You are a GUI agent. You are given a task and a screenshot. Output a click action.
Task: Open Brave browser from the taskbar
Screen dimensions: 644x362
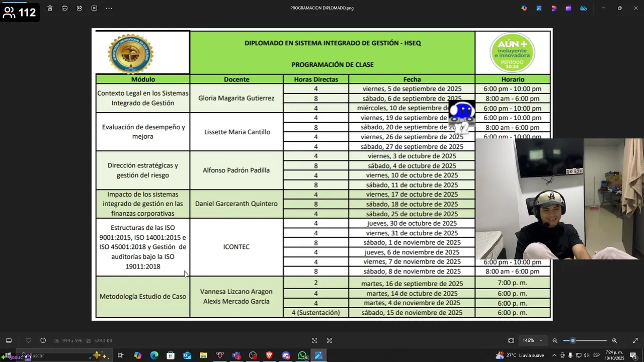(269, 355)
